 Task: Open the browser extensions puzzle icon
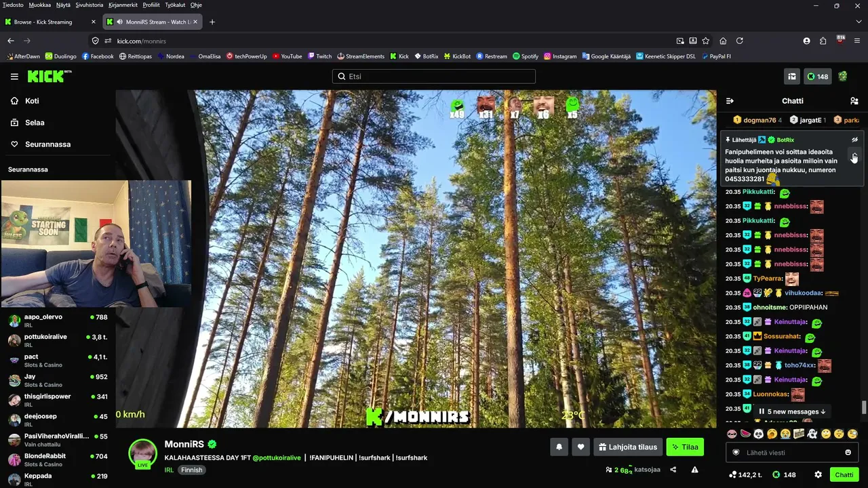(x=823, y=41)
